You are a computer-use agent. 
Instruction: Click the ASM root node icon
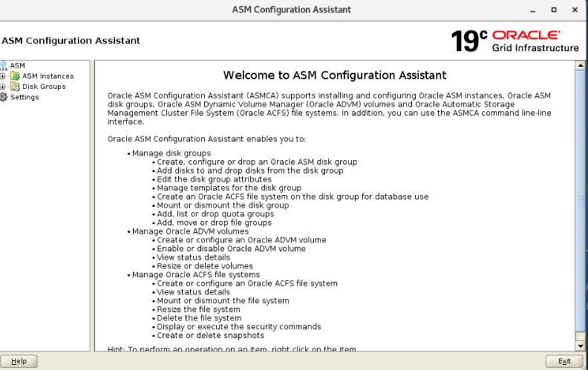pos(4,65)
